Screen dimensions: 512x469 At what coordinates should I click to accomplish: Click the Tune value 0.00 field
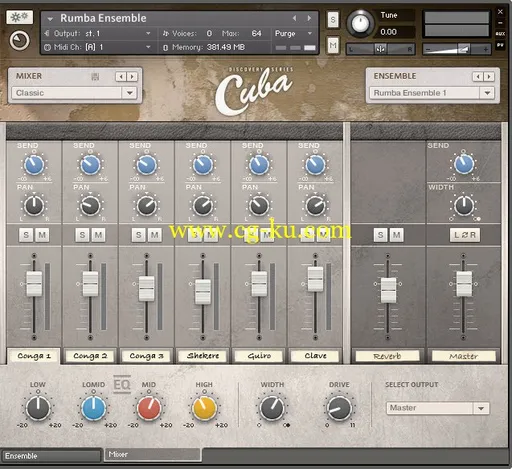click(397, 32)
